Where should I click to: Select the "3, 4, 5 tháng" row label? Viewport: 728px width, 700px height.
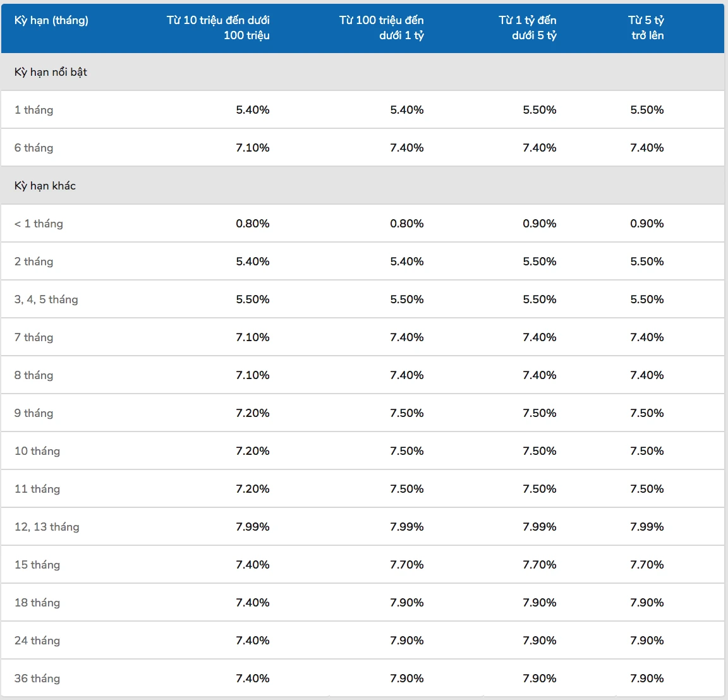pos(46,299)
